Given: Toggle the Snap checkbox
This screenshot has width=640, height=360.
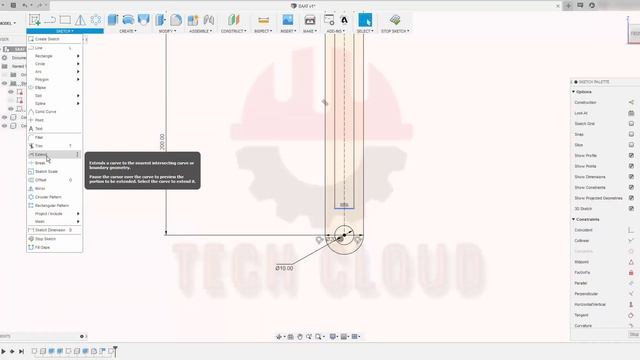Looking at the screenshot, I should (x=631, y=134).
